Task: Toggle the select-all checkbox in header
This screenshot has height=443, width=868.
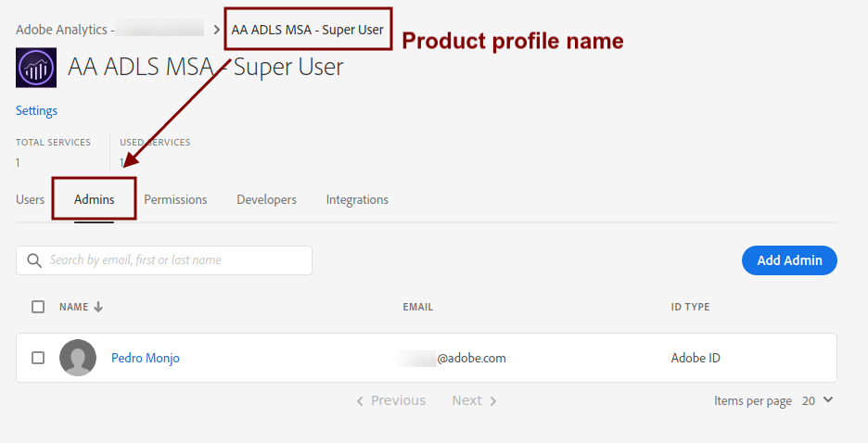Action: (38, 307)
